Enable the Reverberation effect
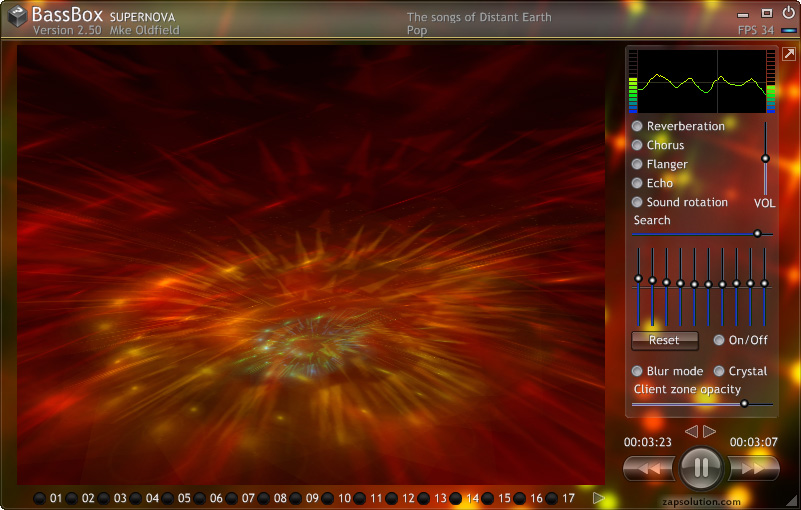 (637, 126)
